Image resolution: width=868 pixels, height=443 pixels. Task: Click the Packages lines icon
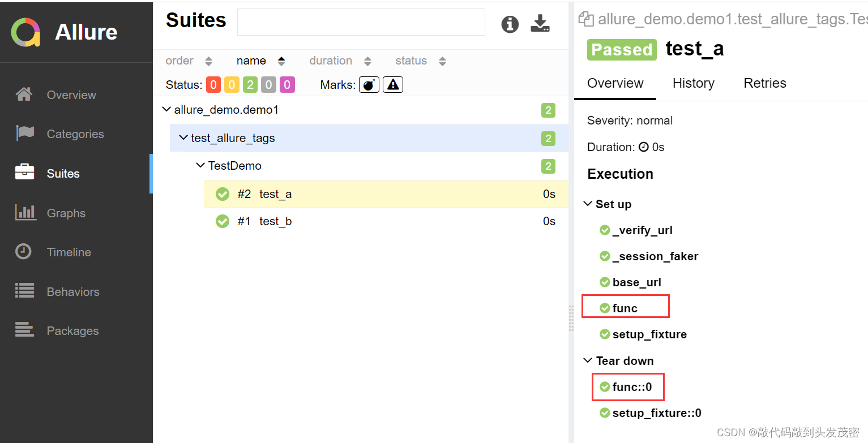click(24, 330)
